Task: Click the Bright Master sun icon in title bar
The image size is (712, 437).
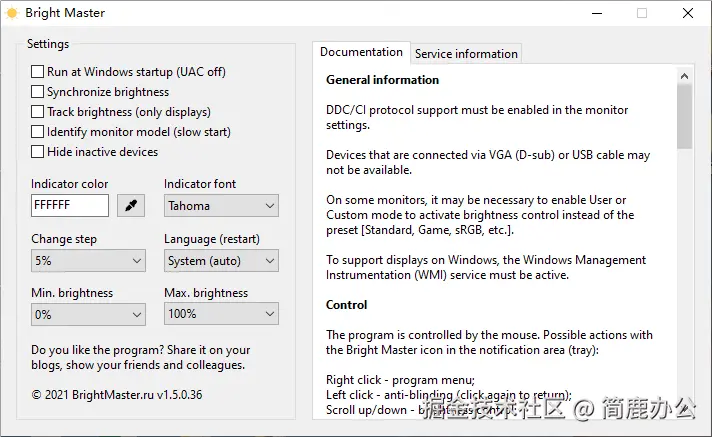Action: (x=13, y=13)
